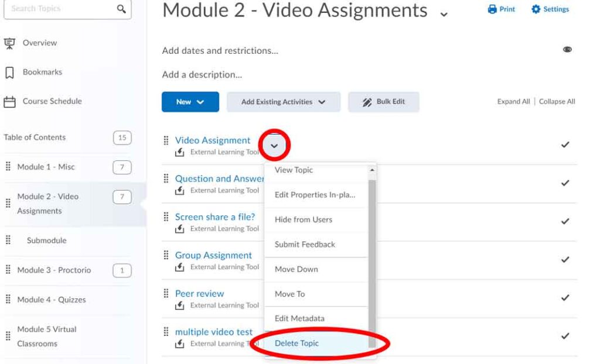The height and width of the screenshot is (364, 600).
Task: Open Video Assignment chevron context menu
Action: (274, 145)
